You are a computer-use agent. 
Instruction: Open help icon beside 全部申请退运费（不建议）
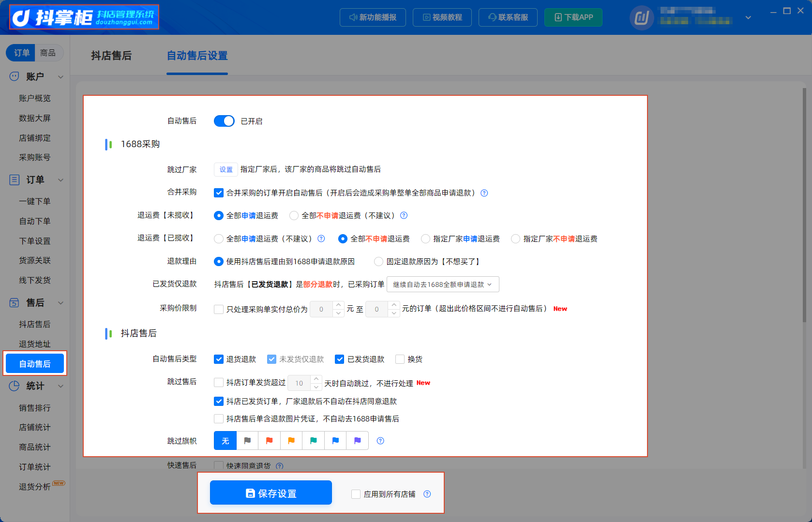[321, 239]
